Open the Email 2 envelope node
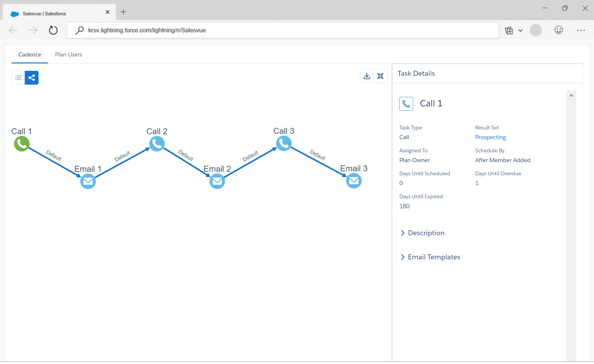Viewport: 594px width, 364px height. pyautogui.click(x=217, y=181)
